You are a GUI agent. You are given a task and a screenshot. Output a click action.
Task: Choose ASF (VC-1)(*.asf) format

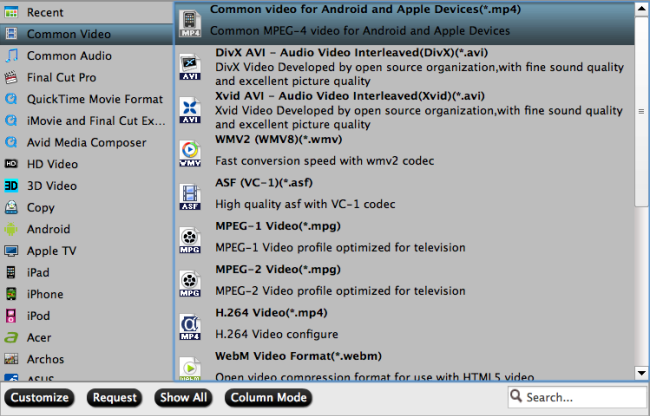[404, 197]
